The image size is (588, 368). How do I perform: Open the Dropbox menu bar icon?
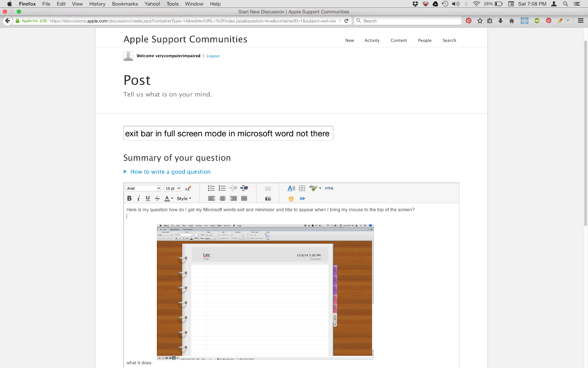[x=415, y=4]
